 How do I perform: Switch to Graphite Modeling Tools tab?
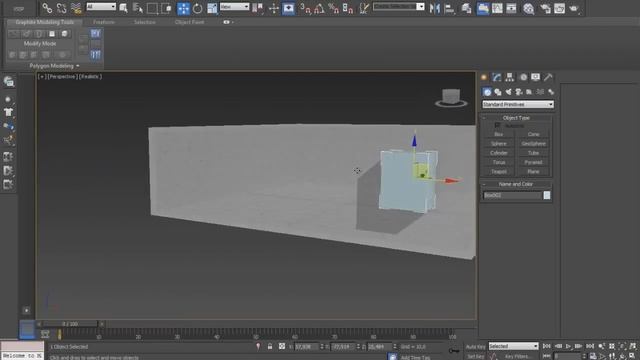pyautogui.click(x=45, y=22)
